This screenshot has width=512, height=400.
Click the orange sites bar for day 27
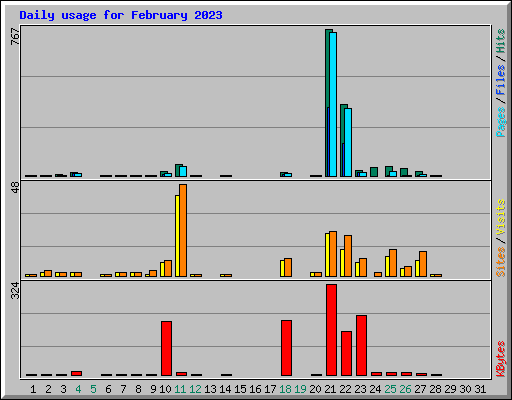click(423, 264)
